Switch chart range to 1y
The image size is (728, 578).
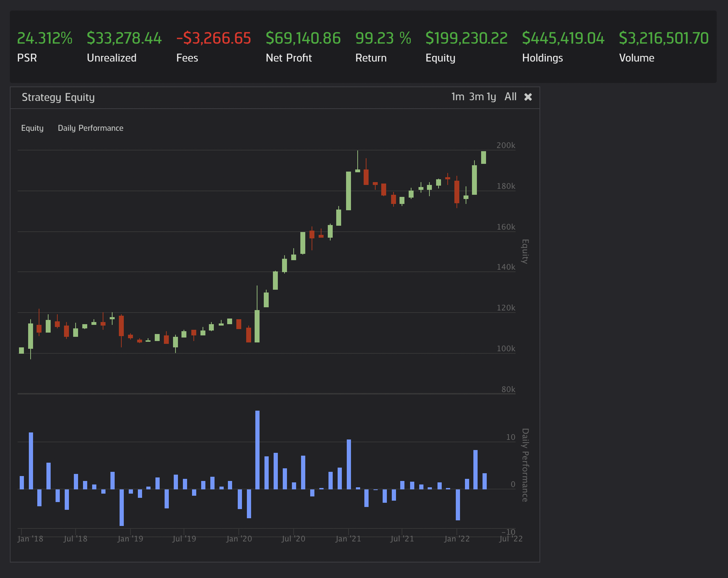pos(491,97)
